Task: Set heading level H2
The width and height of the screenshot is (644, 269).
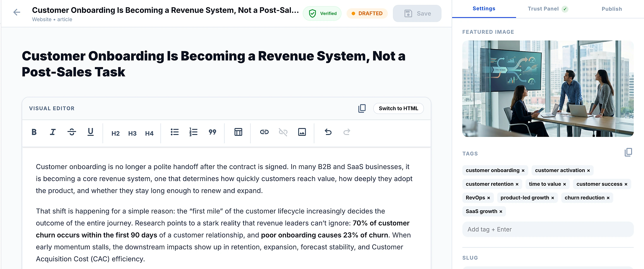Action: pyautogui.click(x=115, y=133)
